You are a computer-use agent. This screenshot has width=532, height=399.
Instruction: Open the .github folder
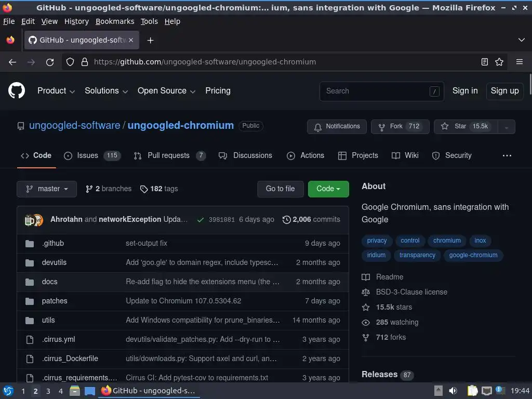coord(53,243)
